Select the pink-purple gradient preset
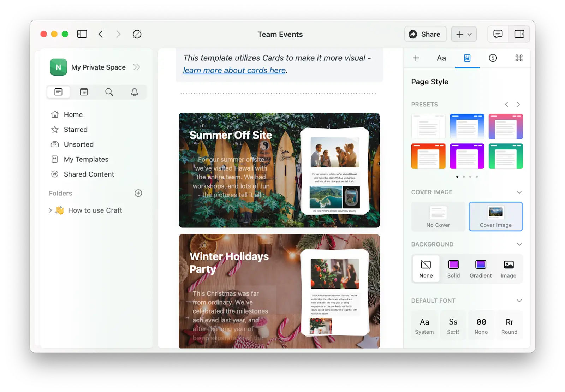This screenshot has height=392, width=565. 506,126
